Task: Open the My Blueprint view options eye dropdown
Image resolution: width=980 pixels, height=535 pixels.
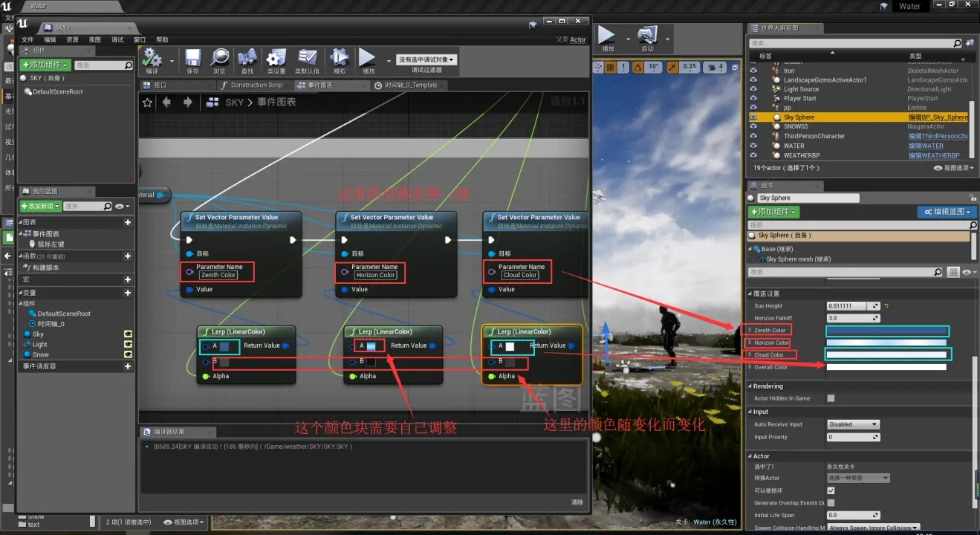Action: click(x=123, y=206)
